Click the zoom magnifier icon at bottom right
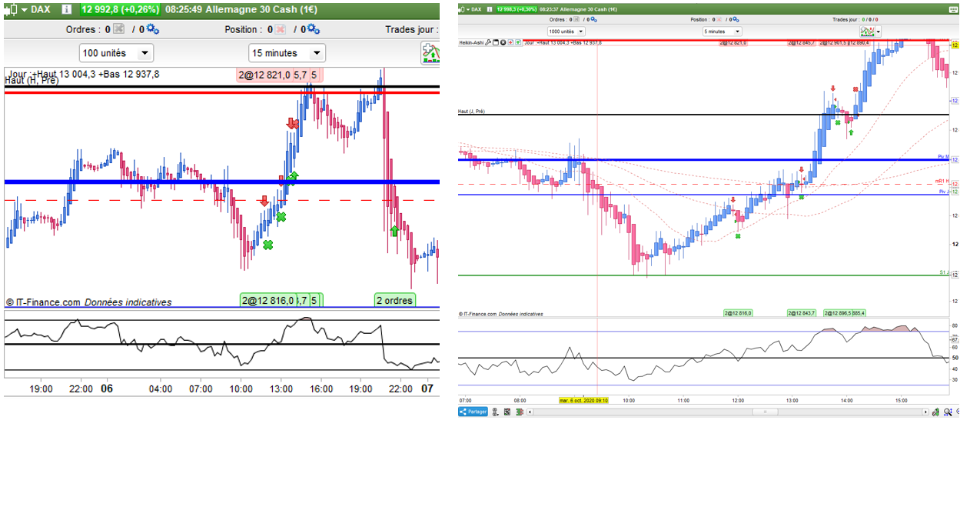 (948, 412)
